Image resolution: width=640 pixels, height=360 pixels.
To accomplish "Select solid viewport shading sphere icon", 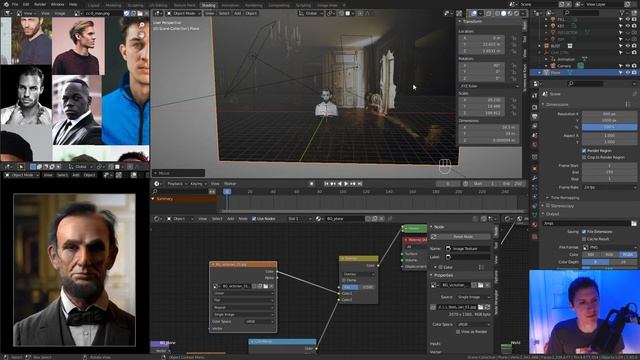I will click(x=503, y=13).
